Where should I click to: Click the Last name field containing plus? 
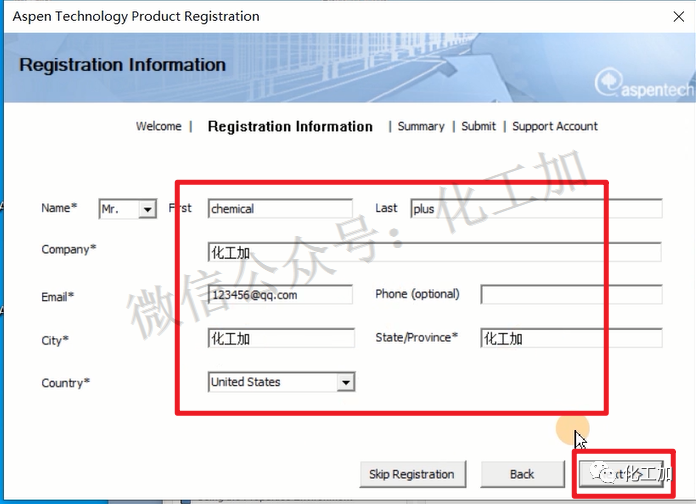point(536,208)
